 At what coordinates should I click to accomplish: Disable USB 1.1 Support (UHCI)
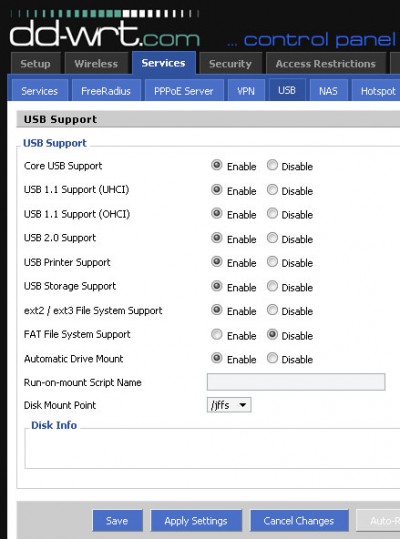(272, 189)
